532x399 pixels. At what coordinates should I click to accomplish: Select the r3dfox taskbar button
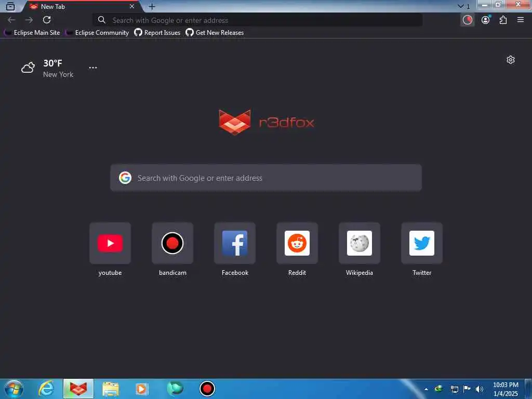click(x=78, y=389)
